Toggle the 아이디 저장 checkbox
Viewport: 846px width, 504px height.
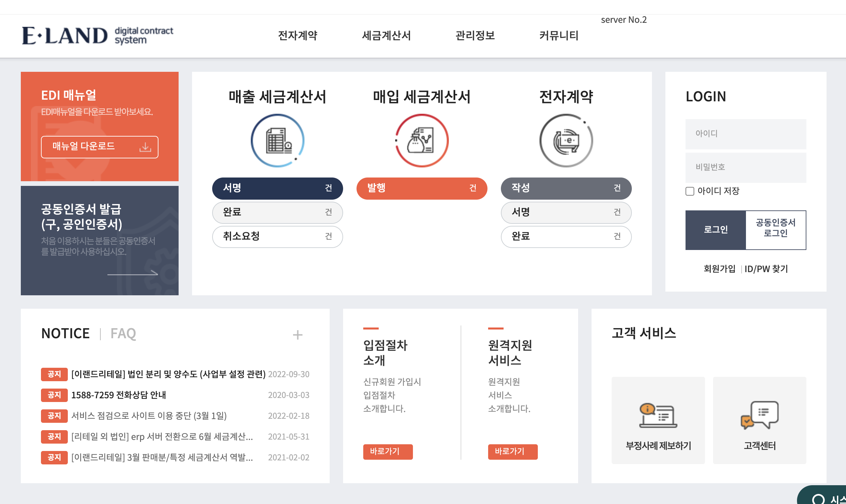point(690,191)
